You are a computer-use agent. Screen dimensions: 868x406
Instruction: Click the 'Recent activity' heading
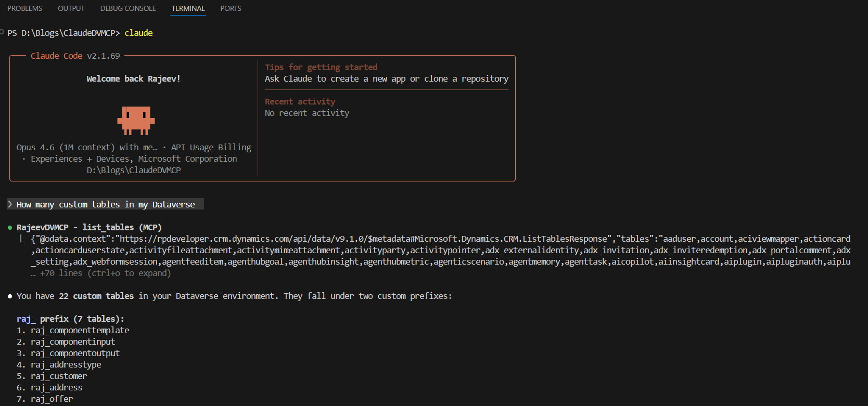click(300, 101)
